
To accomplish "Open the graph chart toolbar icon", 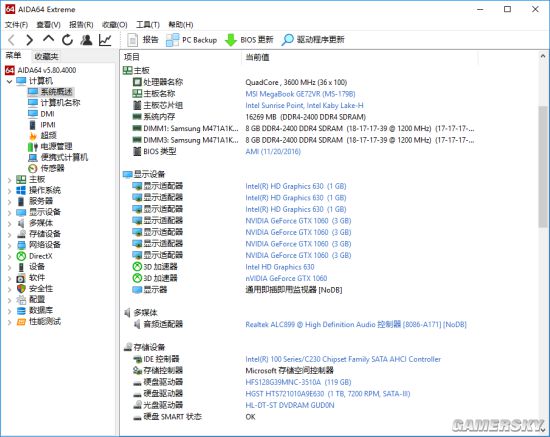I will [105, 40].
